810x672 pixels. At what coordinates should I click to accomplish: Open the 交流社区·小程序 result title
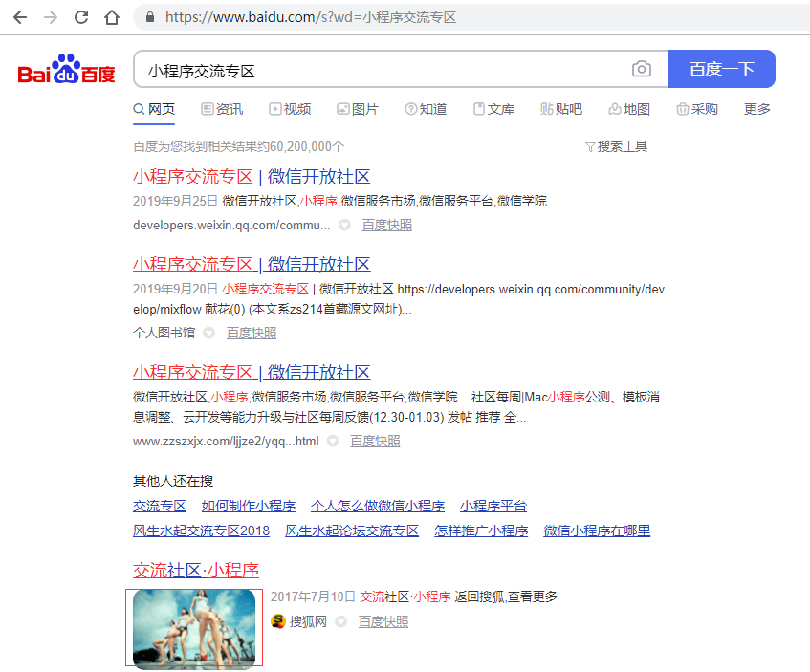pos(196,571)
